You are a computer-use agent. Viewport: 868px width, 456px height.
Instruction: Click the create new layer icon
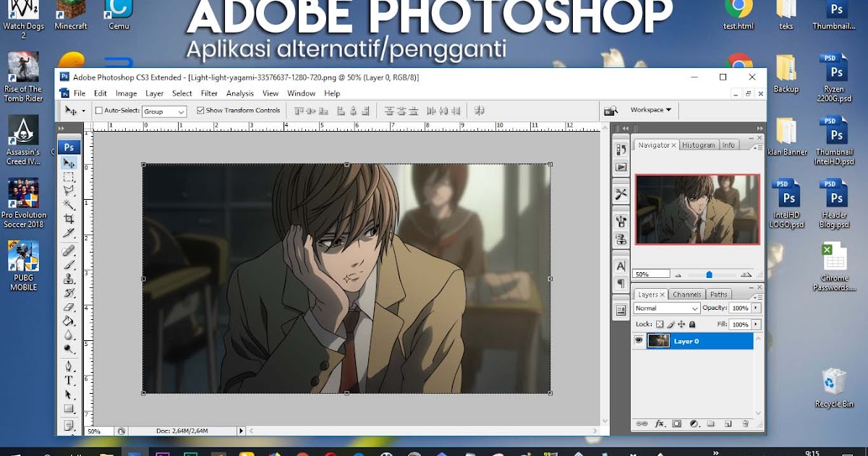click(x=728, y=423)
